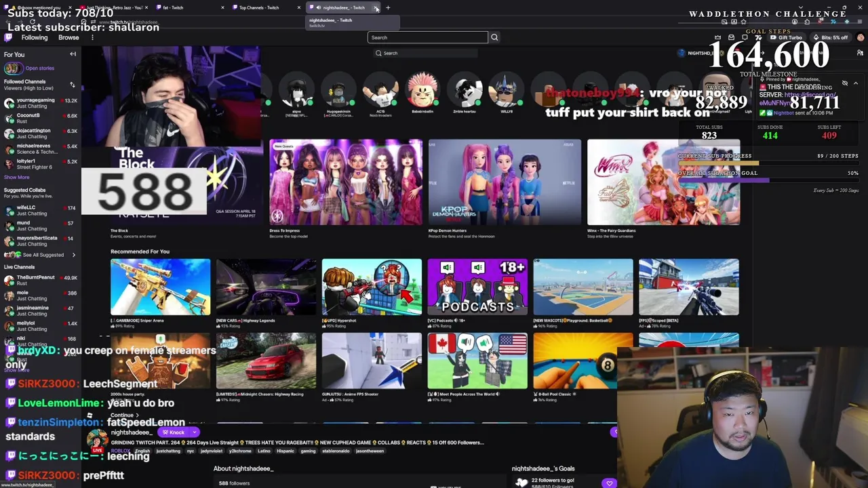The width and height of the screenshot is (868, 488).
Task: Open the three-dot more menu beside Browse
Action: tap(92, 37)
